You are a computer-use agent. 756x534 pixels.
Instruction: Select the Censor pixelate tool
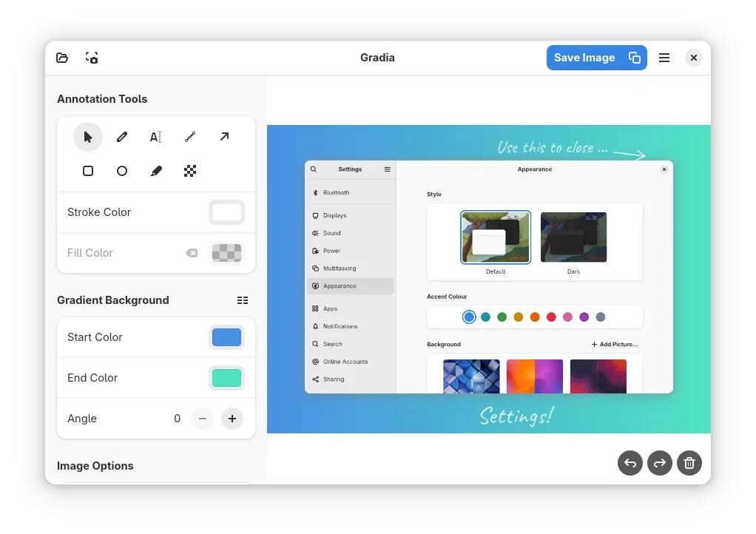[190, 171]
